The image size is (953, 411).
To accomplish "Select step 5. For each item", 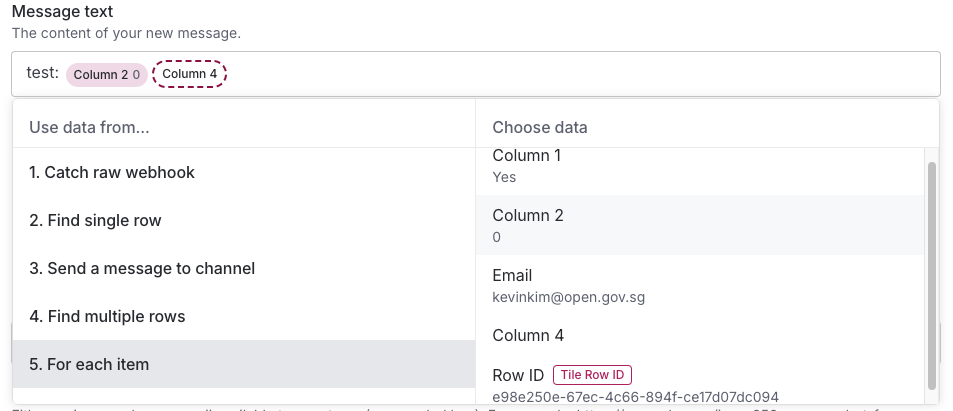I will (89, 364).
